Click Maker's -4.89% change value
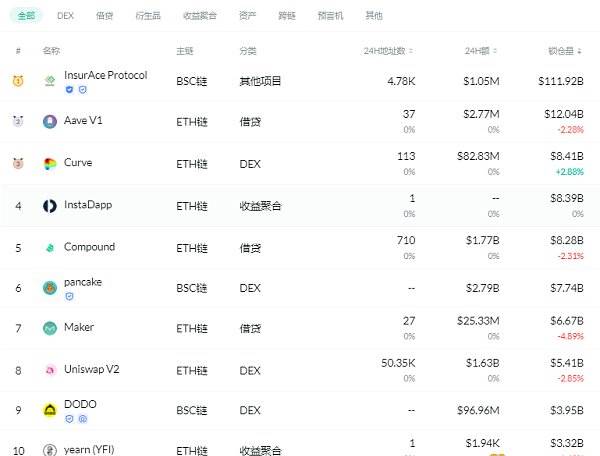The image size is (600, 456). [x=571, y=336]
